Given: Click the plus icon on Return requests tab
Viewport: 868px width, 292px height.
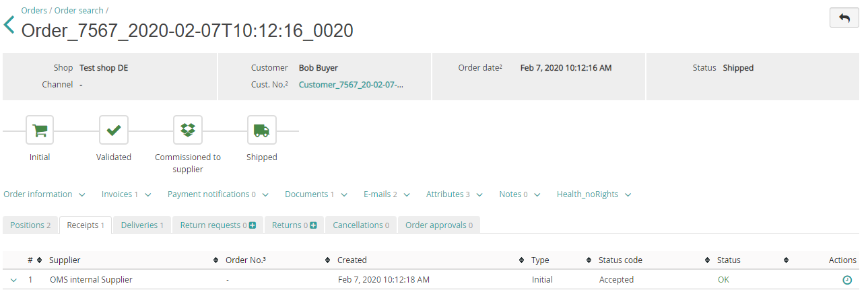Looking at the screenshot, I should (253, 225).
